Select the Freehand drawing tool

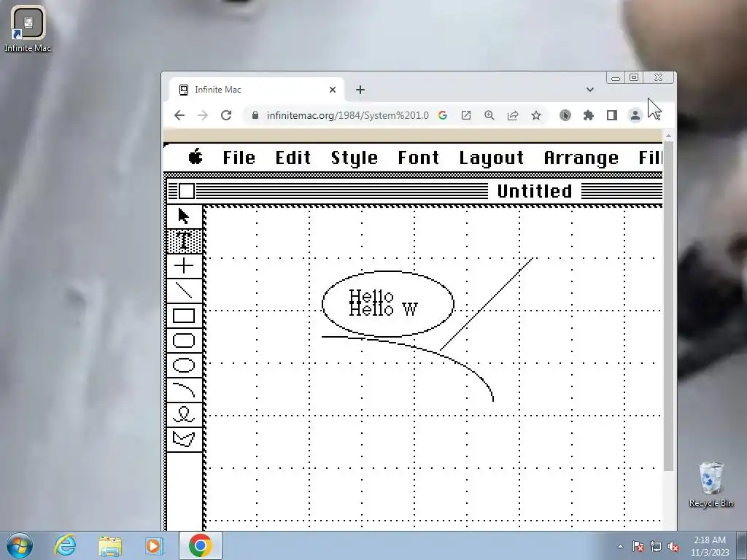[184, 415]
